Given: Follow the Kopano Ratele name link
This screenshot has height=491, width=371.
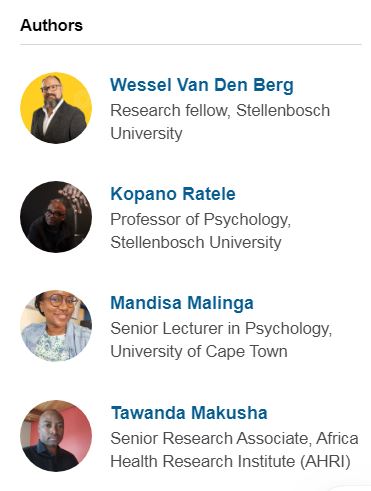Looking at the screenshot, I should click(x=173, y=194).
